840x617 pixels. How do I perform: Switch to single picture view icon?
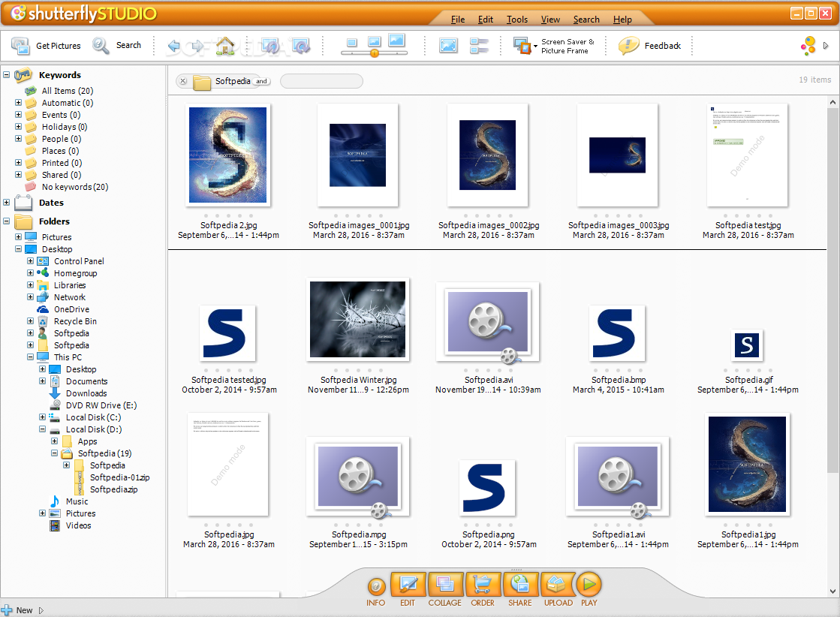coord(448,46)
